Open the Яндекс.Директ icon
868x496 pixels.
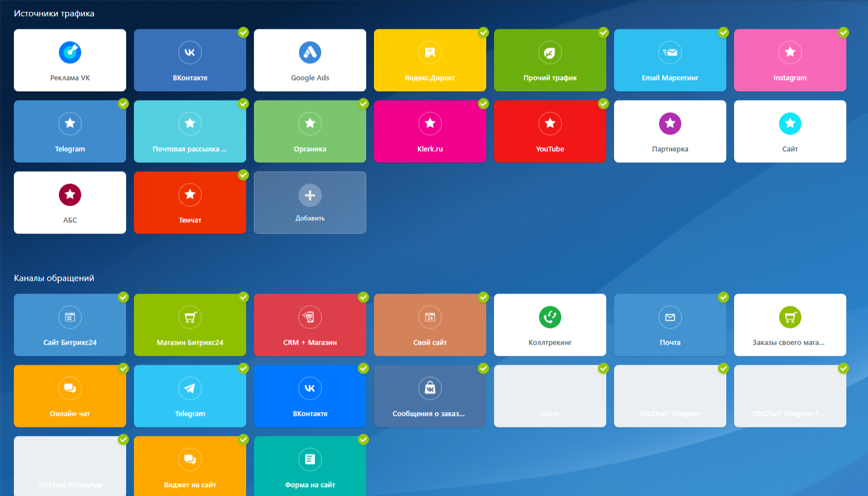[x=430, y=52]
